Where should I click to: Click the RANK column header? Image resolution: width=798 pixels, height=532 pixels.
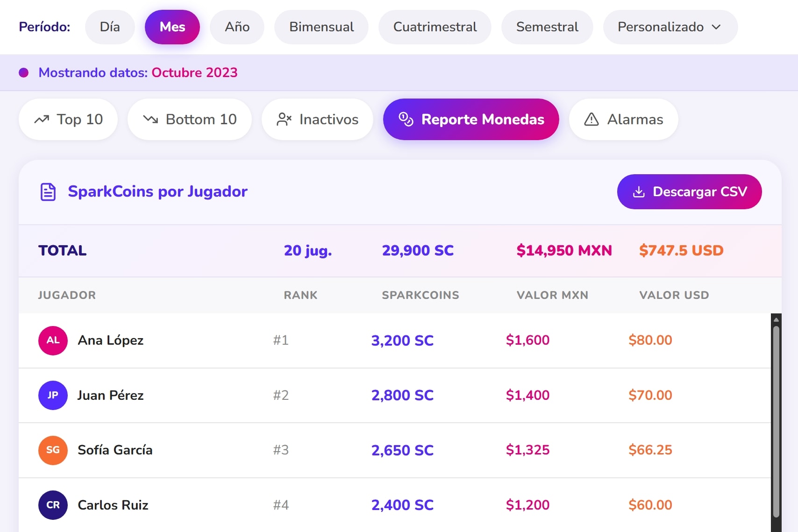300,295
